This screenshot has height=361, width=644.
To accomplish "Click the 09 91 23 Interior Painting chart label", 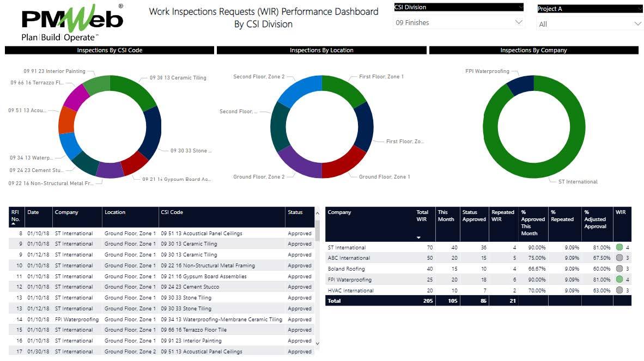I will 54,71.
